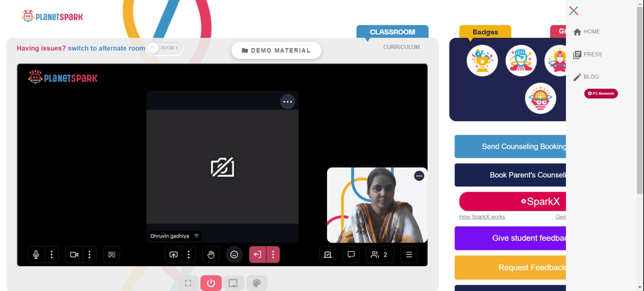Click switch to alternate room link

tap(106, 48)
